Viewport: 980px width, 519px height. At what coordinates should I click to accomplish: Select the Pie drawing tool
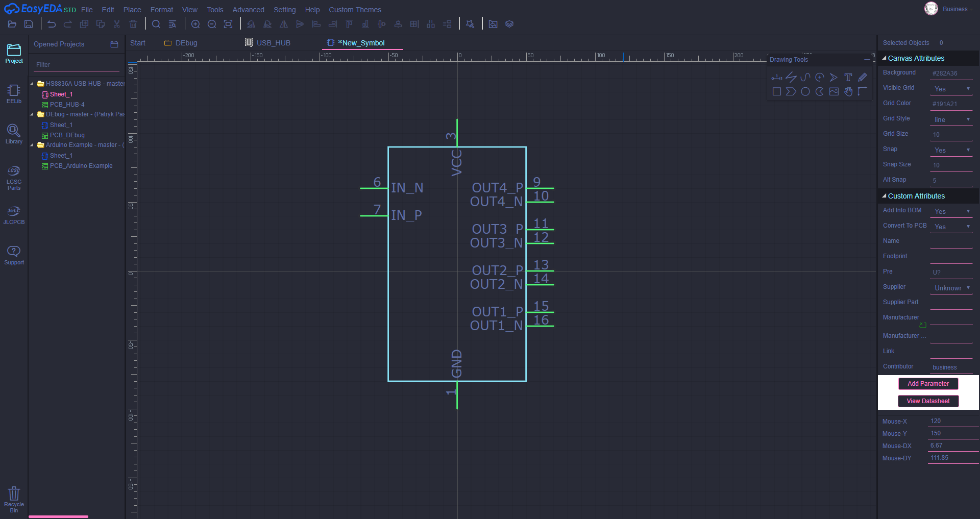819,91
